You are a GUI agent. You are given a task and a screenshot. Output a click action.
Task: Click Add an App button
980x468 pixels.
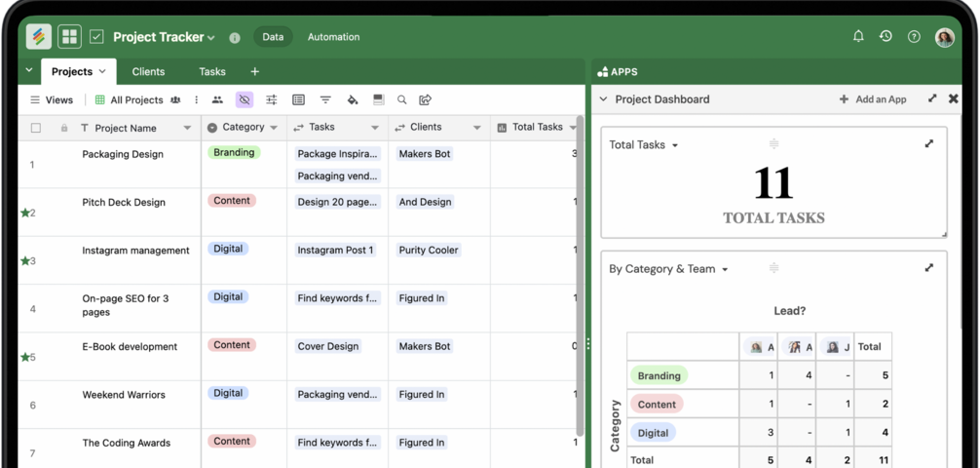[x=873, y=99]
